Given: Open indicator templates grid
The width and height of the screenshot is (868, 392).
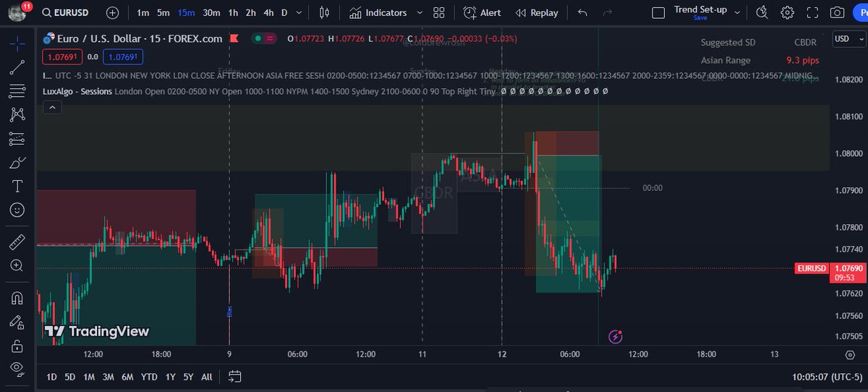Looking at the screenshot, I should 439,12.
